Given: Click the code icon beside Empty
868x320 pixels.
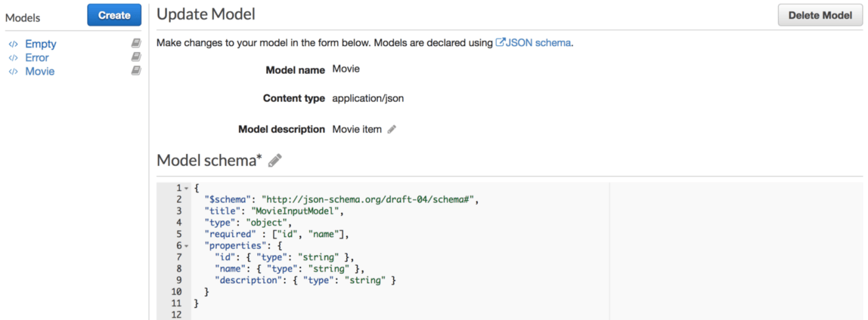Looking at the screenshot, I should 13,44.
